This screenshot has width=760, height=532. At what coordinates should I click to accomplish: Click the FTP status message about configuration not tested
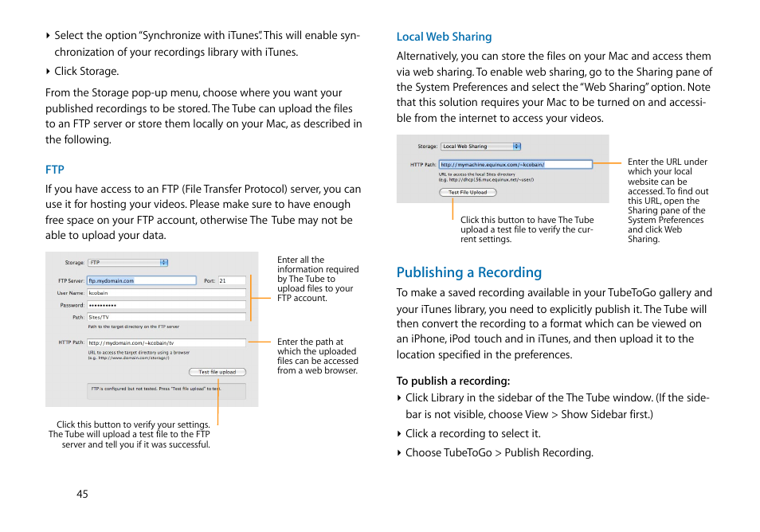(155, 389)
